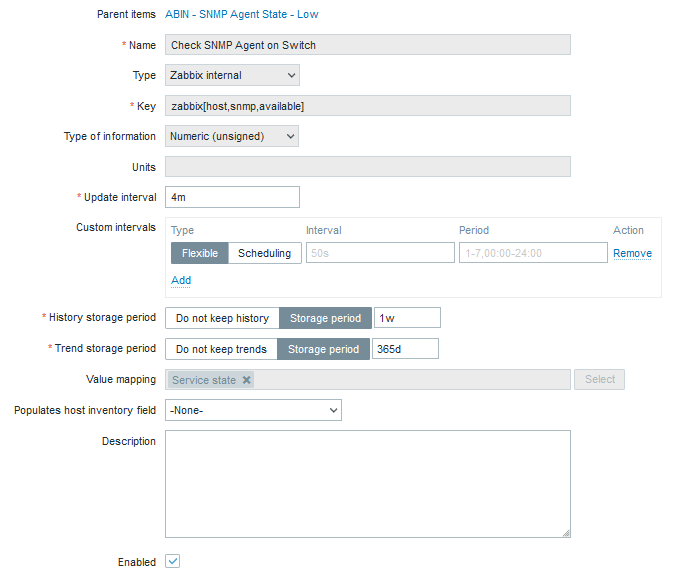Select Storage period for history

pos(325,318)
